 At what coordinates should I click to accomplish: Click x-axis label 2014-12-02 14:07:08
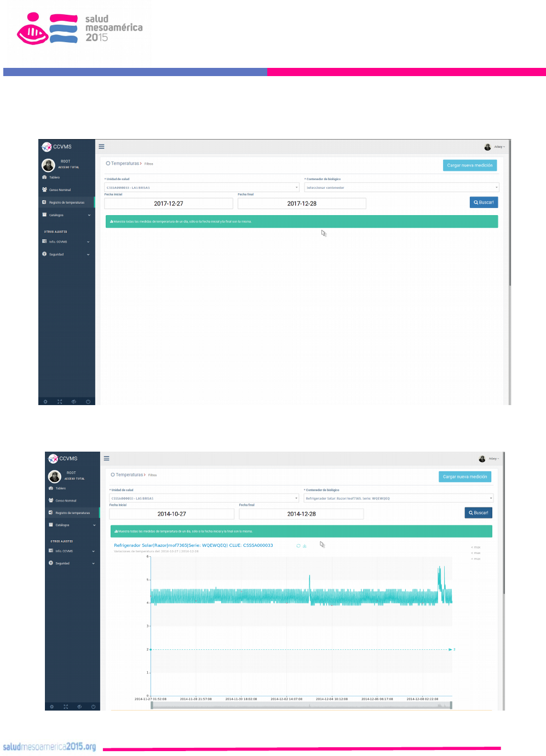pyautogui.click(x=286, y=699)
